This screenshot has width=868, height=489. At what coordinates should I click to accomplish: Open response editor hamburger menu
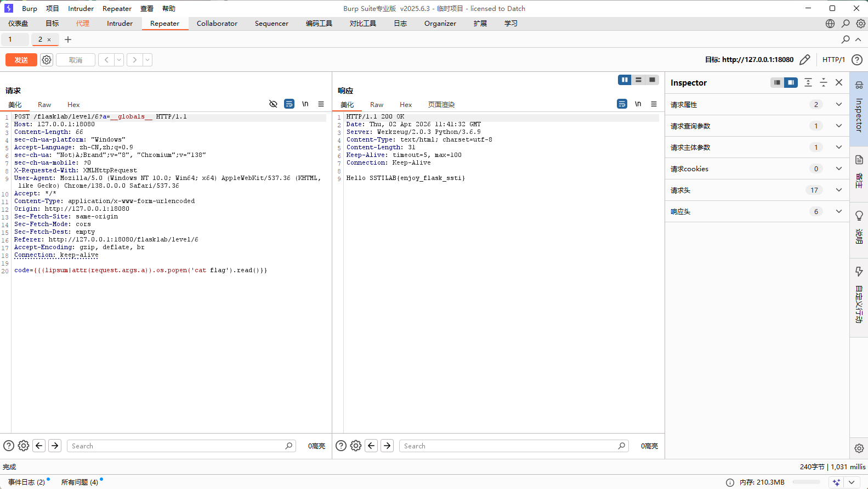pyautogui.click(x=654, y=104)
